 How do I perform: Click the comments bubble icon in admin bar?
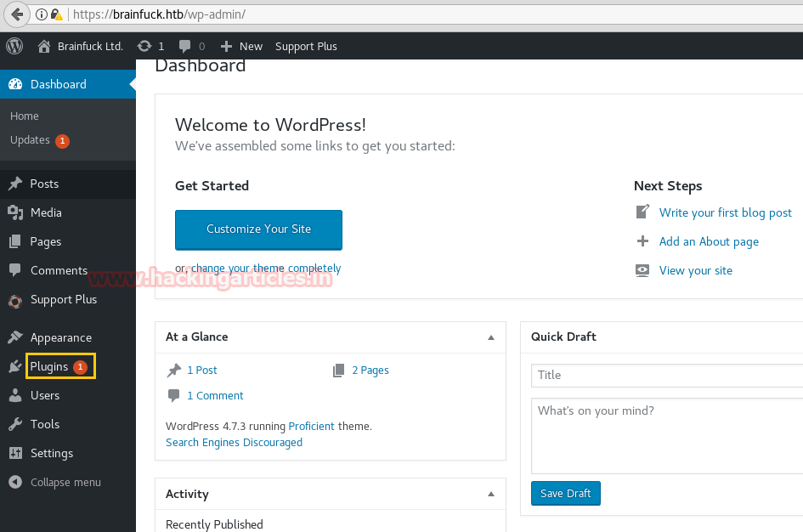pos(184,46)
